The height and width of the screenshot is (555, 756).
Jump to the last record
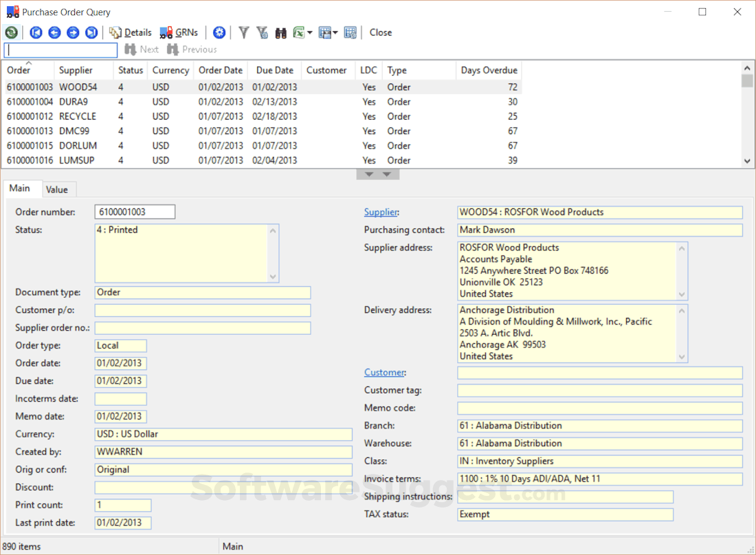91,32
